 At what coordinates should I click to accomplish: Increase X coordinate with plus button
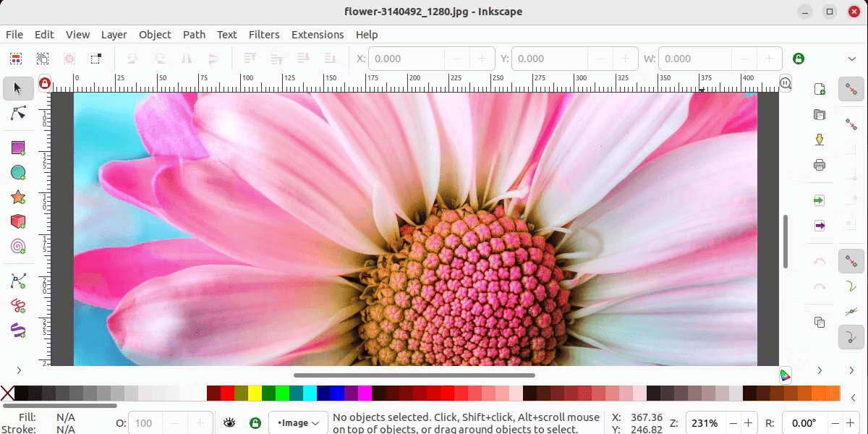481,59
